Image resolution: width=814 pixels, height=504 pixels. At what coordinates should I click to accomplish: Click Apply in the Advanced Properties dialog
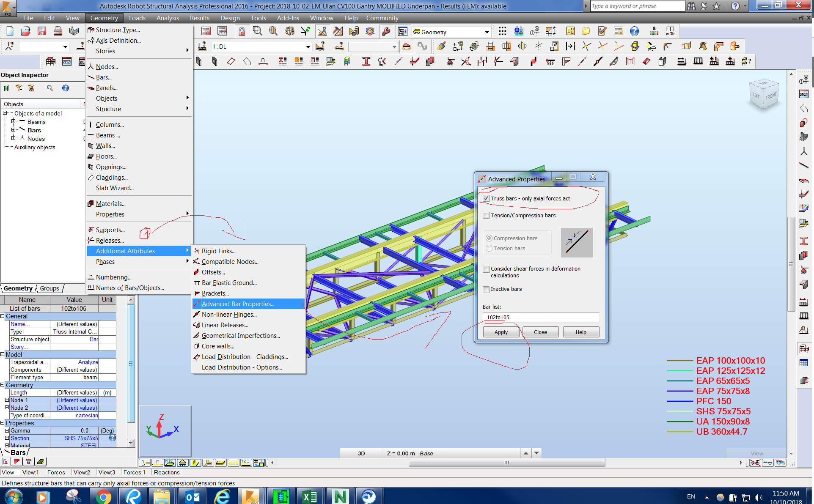(x=501, y=332)
